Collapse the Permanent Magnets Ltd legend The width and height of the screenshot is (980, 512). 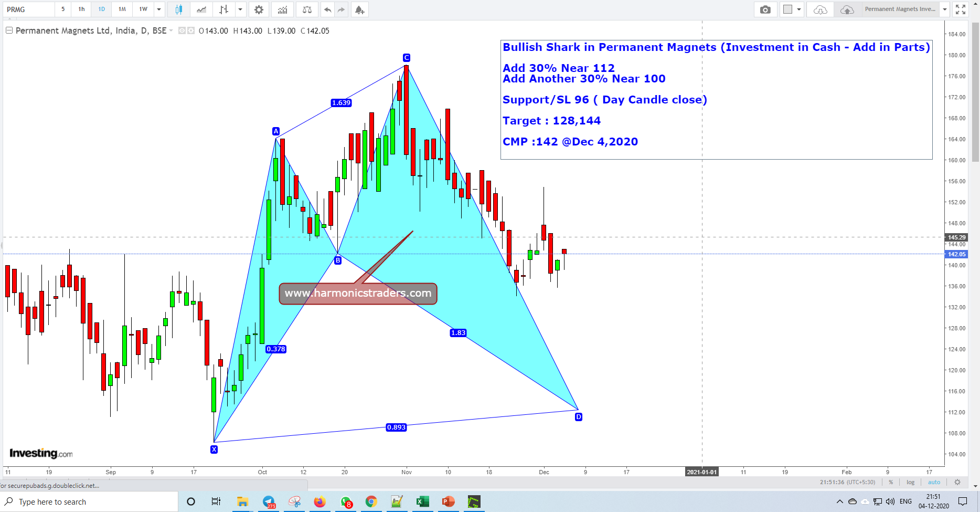9,30
